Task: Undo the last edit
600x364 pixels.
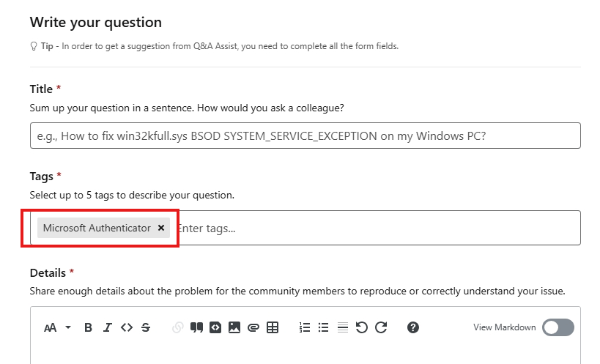Action: pos(361,327)
